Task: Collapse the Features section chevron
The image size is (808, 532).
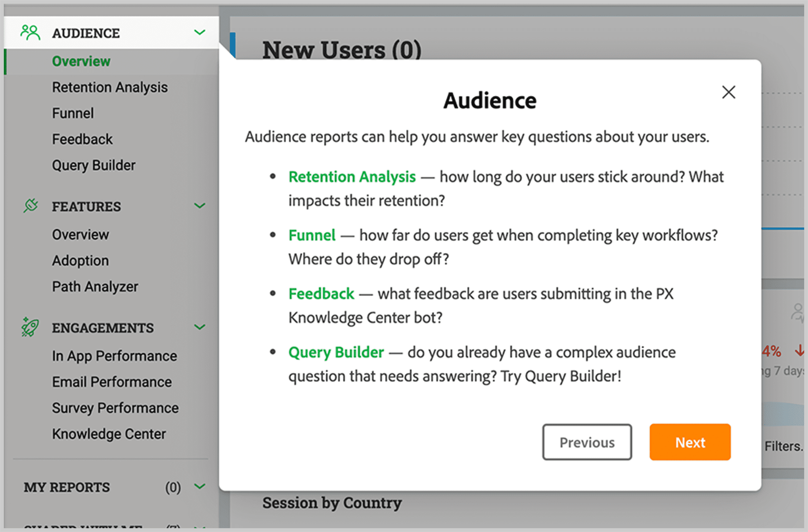Action: [199, 206]
